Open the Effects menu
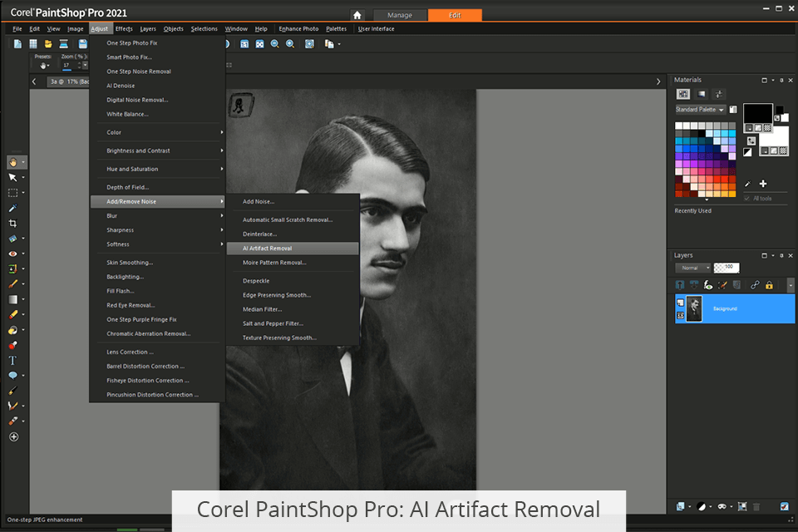Screen dimensions: 798x532 [124, 29]
